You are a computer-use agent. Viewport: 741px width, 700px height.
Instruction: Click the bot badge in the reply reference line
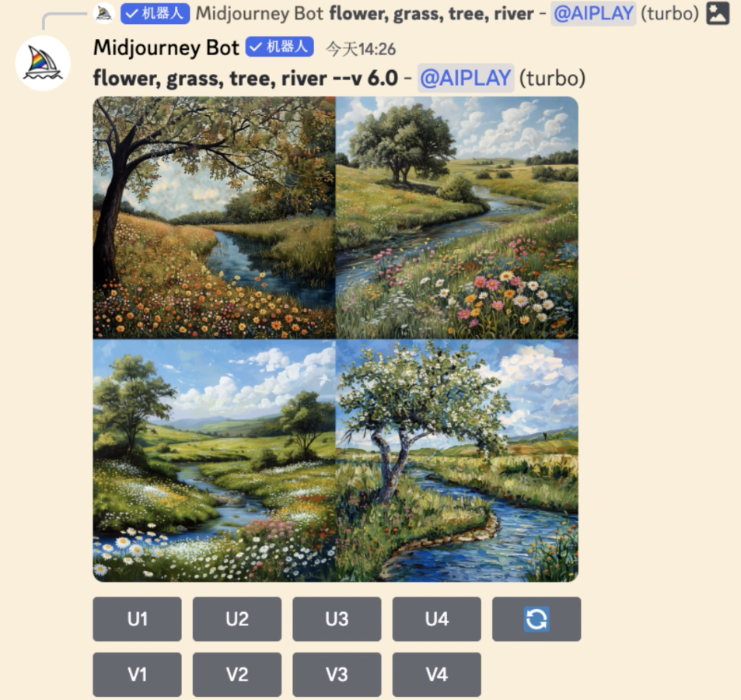155,13
